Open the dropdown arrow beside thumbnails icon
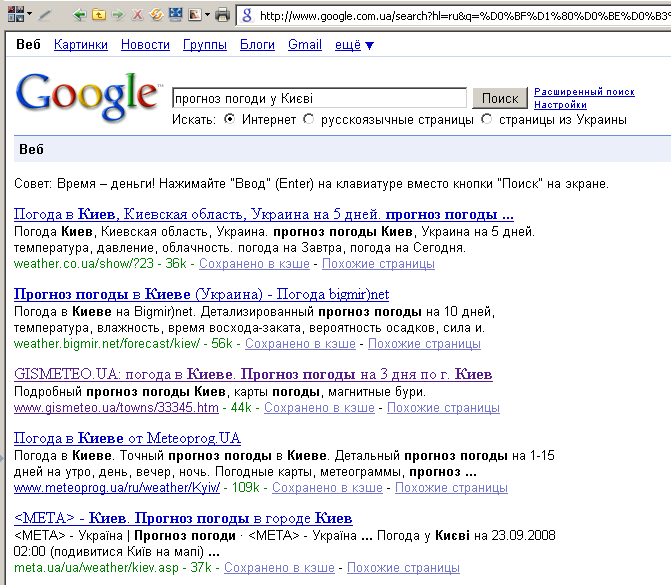This screenshot has width=671, height=585. pos(29,15)
